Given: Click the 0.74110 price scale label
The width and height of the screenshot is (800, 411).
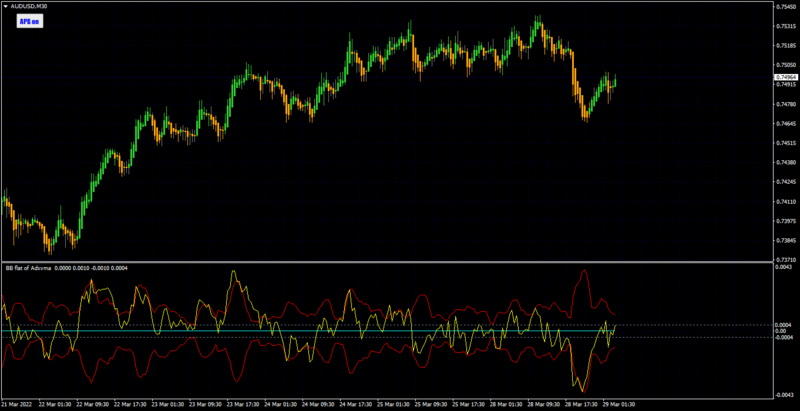Looking at the screenshot, I should [x=786, y=202].
